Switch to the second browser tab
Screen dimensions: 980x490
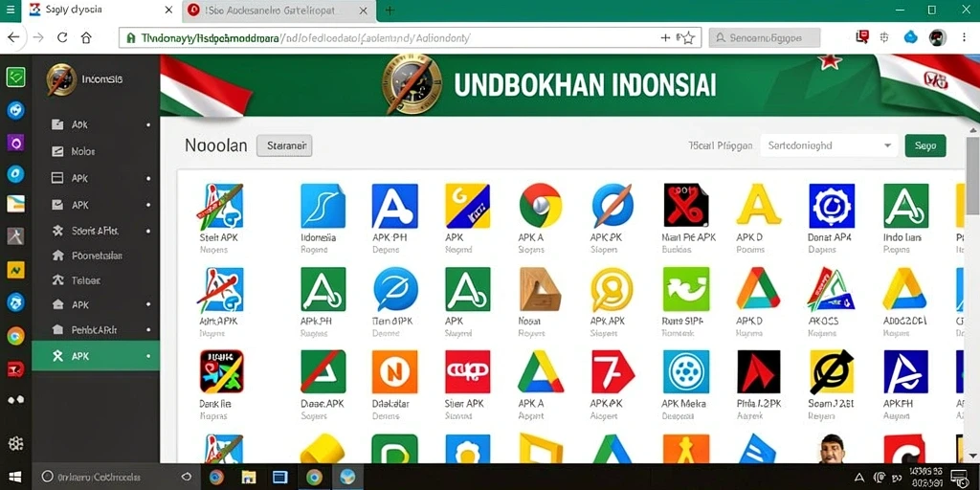click(278, 11)
